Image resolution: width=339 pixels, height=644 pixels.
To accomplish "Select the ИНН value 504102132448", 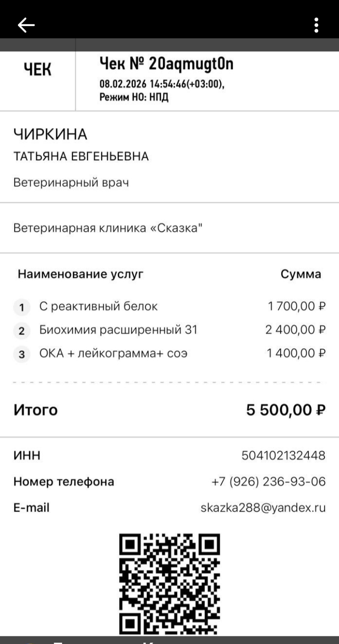I will pos(283,456).
